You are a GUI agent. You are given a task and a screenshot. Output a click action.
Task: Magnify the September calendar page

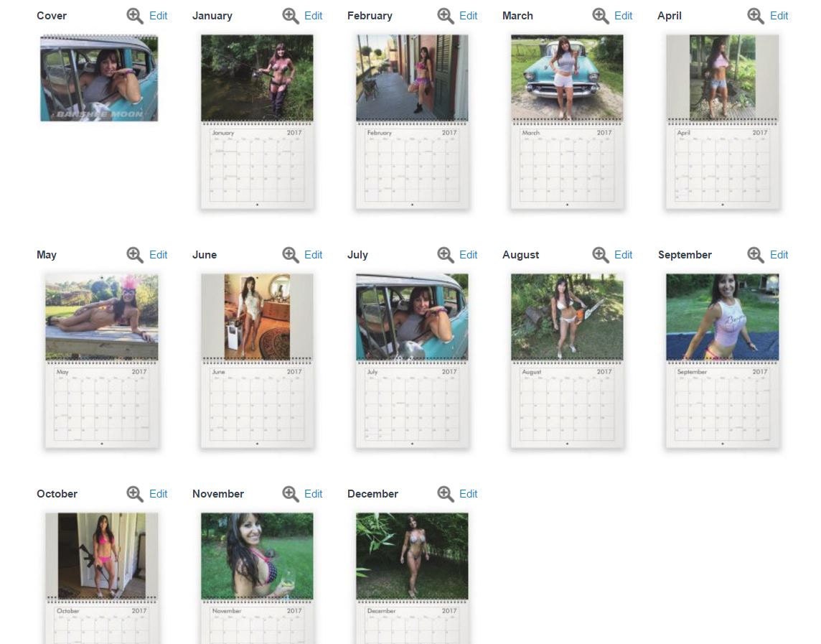point(755,255)
